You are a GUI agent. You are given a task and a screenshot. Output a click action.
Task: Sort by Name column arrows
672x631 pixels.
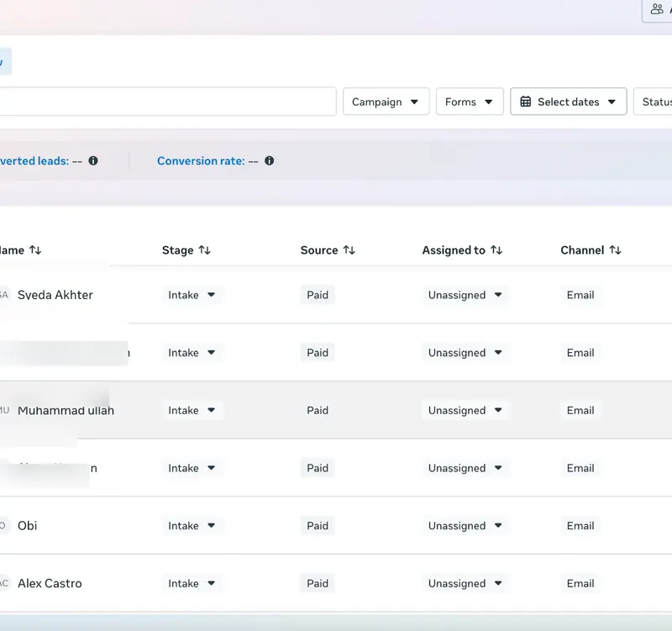35,250
